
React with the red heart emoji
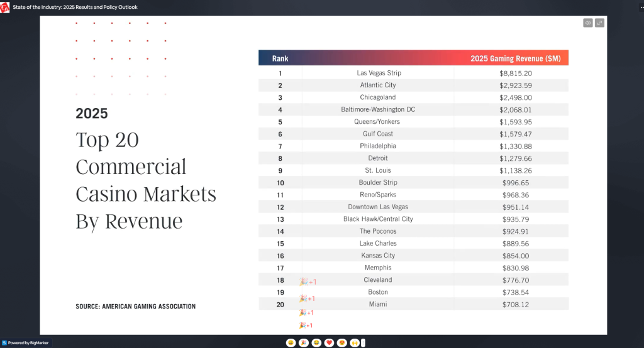click(329, 342)
